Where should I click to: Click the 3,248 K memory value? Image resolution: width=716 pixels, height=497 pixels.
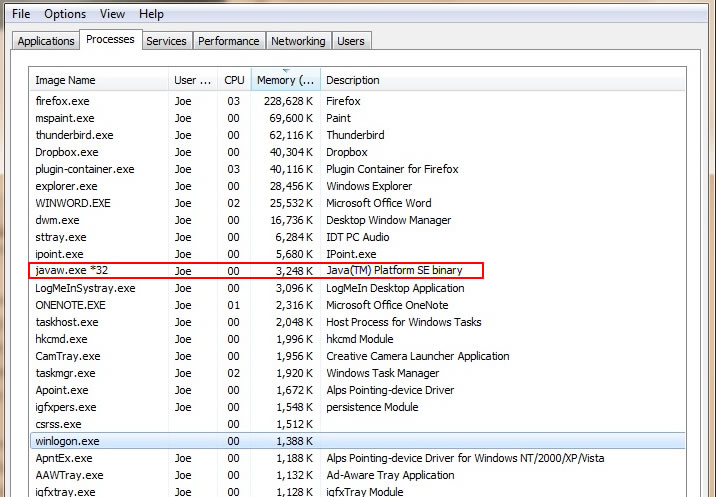coord(294,271)
